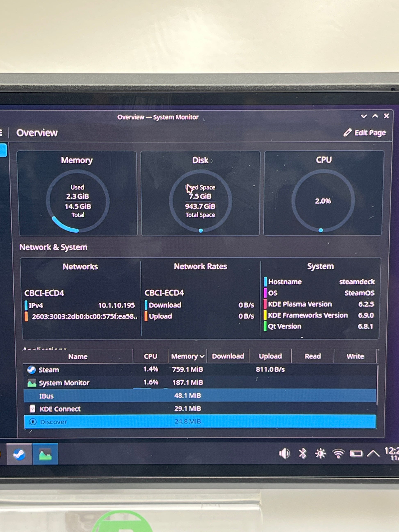Open the volume speaker tray icon
This screenshot has height=532, width=399.
tap(285, 454)
